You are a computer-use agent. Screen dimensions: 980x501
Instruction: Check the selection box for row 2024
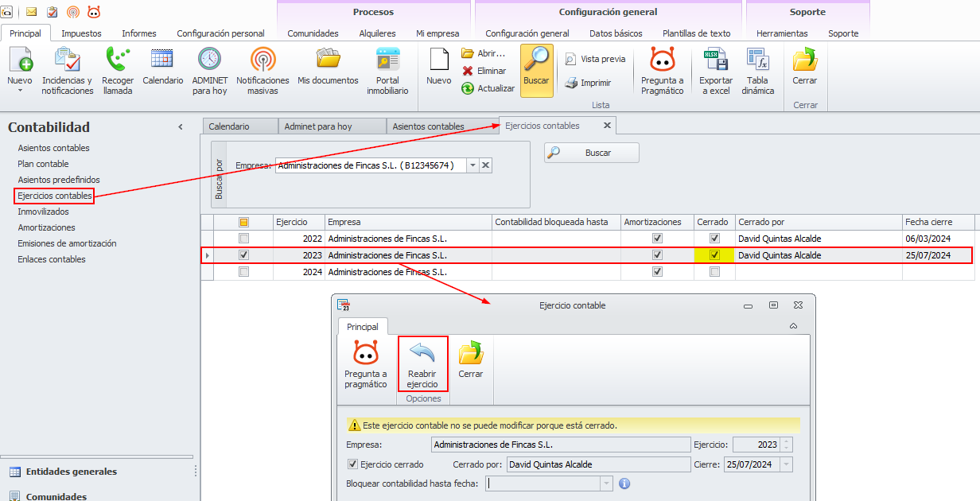243,271
